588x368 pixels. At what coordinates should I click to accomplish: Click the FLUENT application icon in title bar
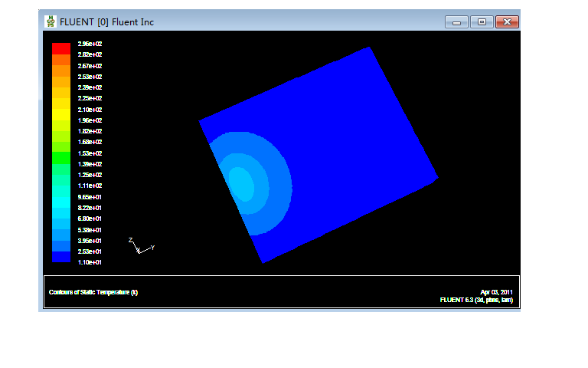click(51, 21)
